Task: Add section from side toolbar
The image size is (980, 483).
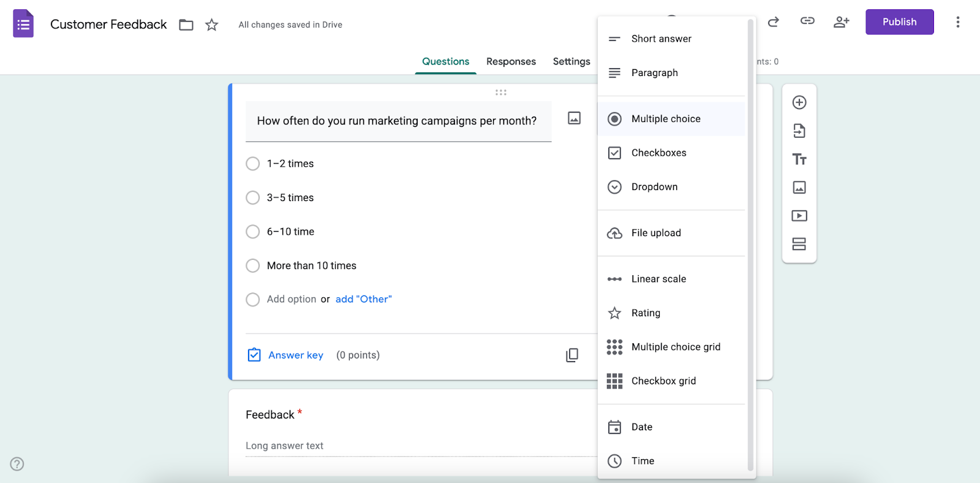Action: click(799, 244)
